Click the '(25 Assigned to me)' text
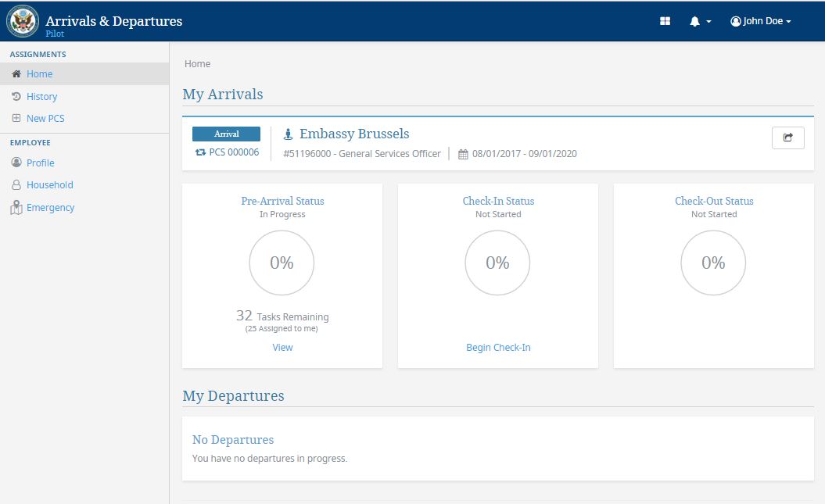825x504 pixels. [x=282, y=328]
